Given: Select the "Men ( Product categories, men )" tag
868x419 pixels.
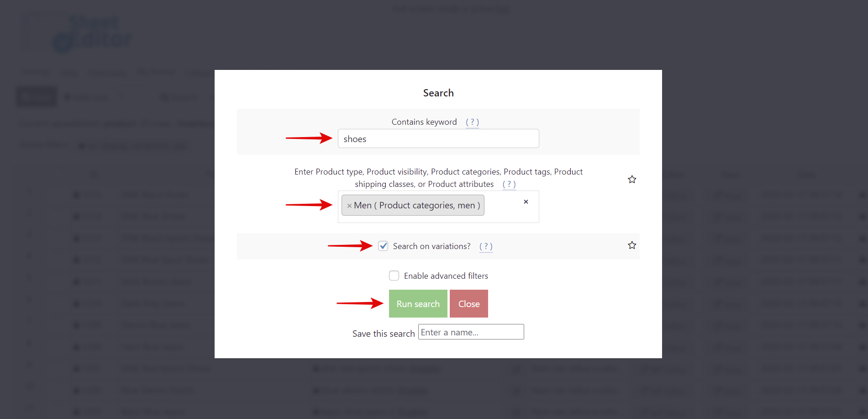Looking at the screenshot, I should click(x=412, y=205).
